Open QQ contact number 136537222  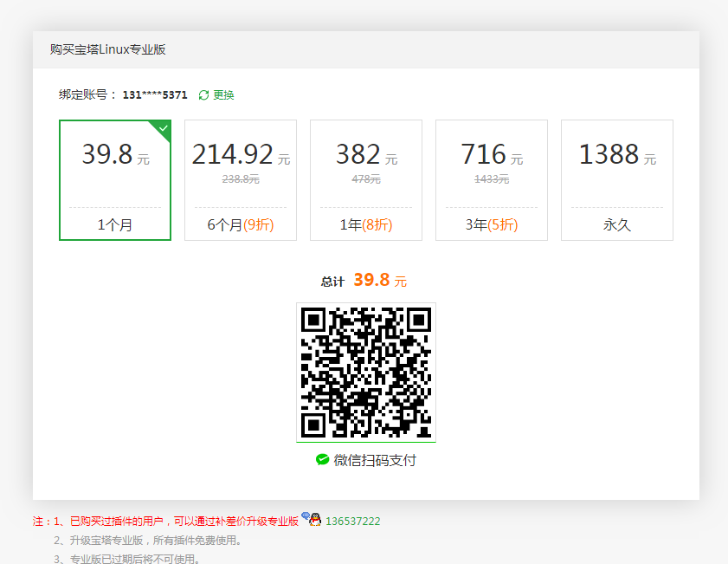coord(353,522)
